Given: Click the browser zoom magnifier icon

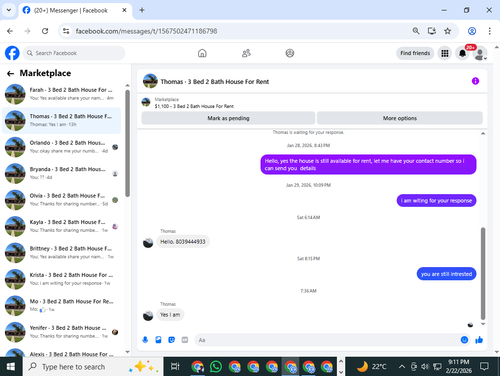Looking at the screenshot, I should coord(416,31).
